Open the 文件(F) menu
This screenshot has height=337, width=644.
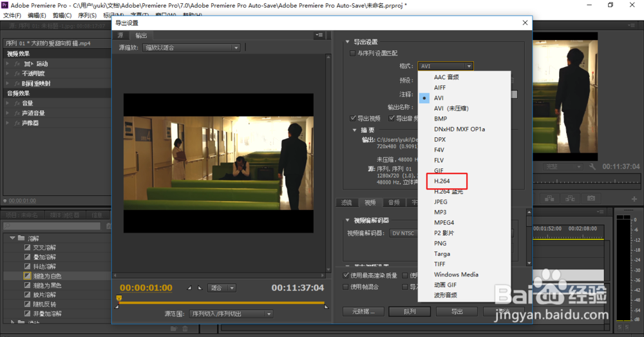12,15
